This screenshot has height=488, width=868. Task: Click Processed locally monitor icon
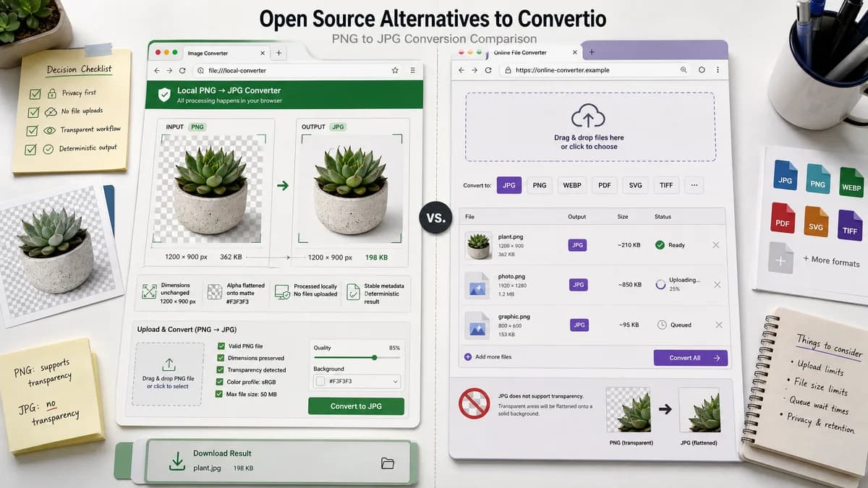pyautogui.click(x=282, y=292)
